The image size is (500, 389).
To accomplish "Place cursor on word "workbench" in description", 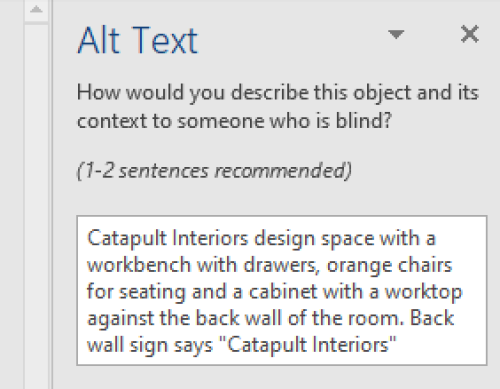I will click(139, 265).
